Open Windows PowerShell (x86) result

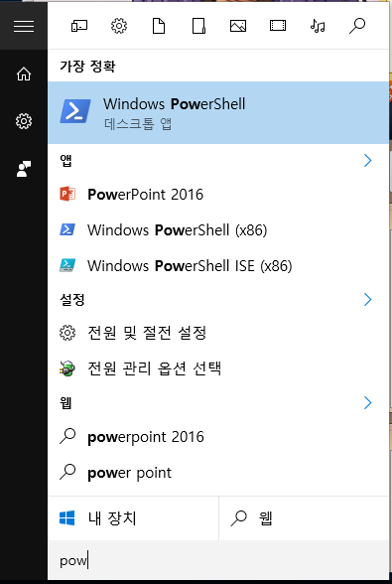click(218, 230)
